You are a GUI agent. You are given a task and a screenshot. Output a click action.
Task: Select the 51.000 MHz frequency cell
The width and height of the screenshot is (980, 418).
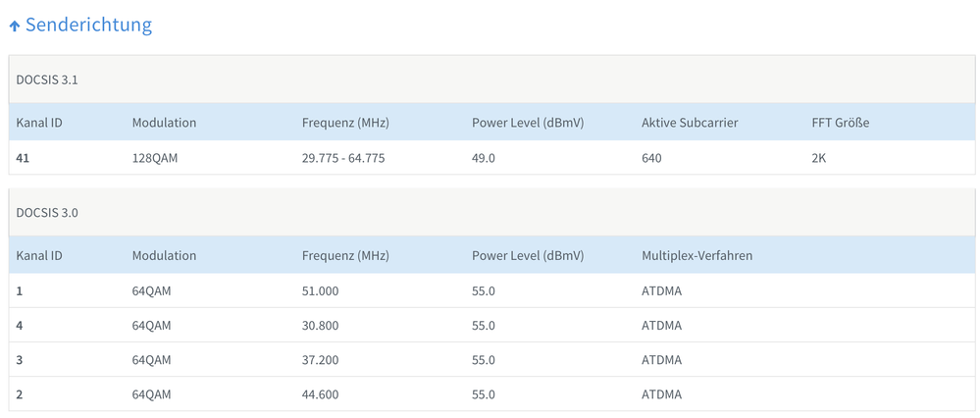pos(320,290)
